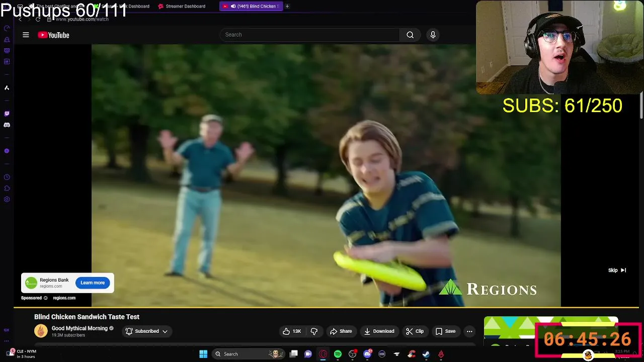The width and height of the screenshot is (644, 362).
Task: Open Windows Start menu
Action: (203, 354)
